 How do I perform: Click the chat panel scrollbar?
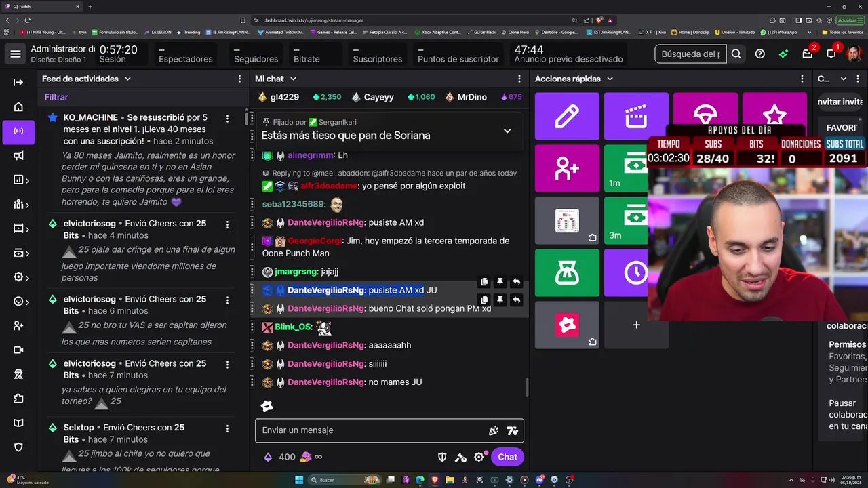point(527,388)
